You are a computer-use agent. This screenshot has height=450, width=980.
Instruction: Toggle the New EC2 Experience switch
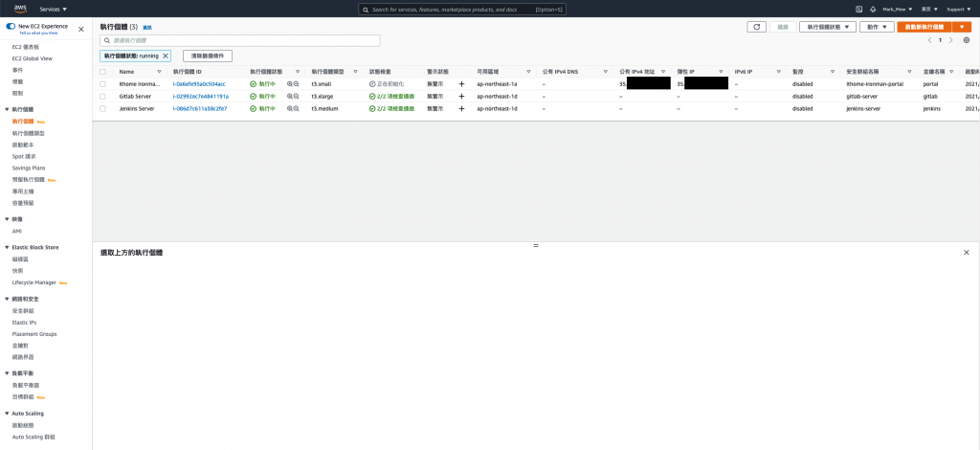tap(11, 27)
